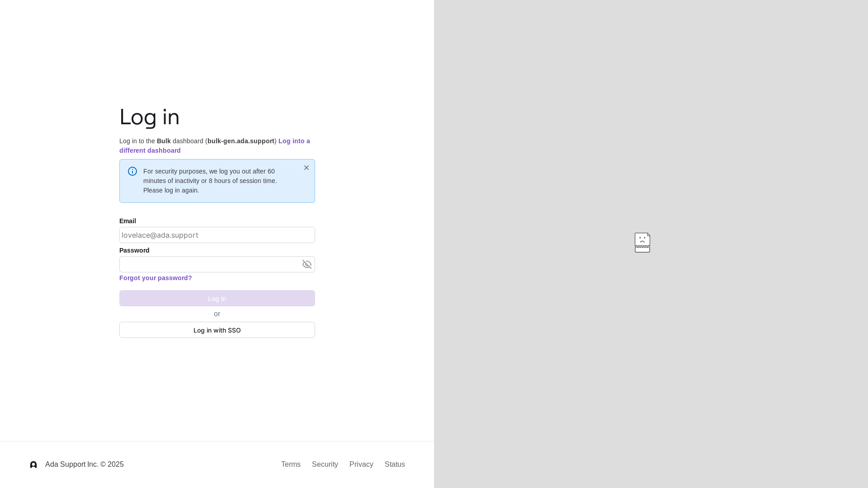This screenshot has width=868, height=488.
Task: Toggle password visibility eye icon
Action: tap(307, 264)
